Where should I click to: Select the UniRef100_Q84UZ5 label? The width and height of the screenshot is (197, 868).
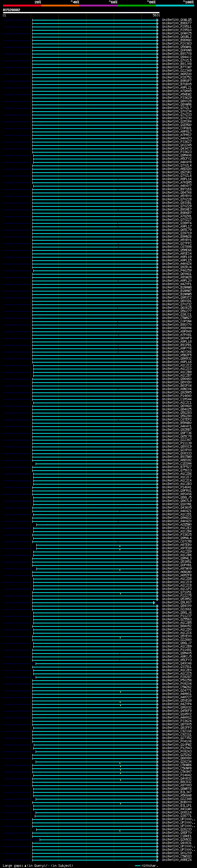click(177, 410)
